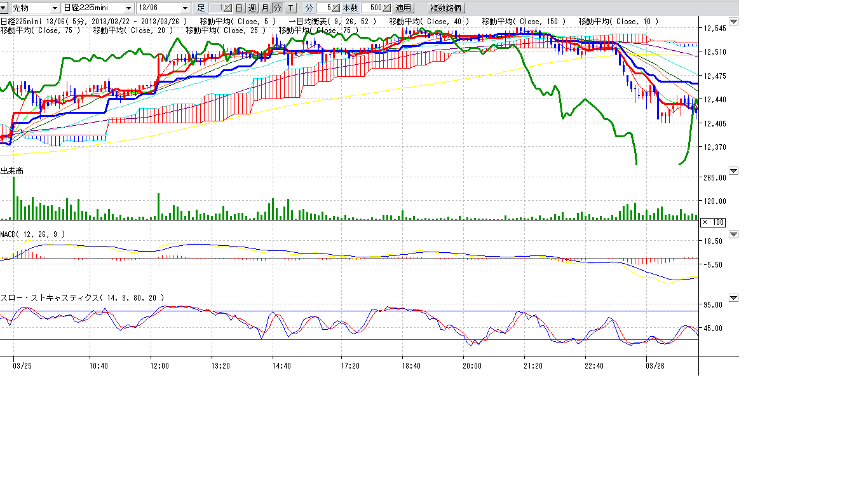Open the 日経225mini symbol dropdown
The height and width of the screenshot is (488, 868).
pyautogui.click(x=129, y=8)
